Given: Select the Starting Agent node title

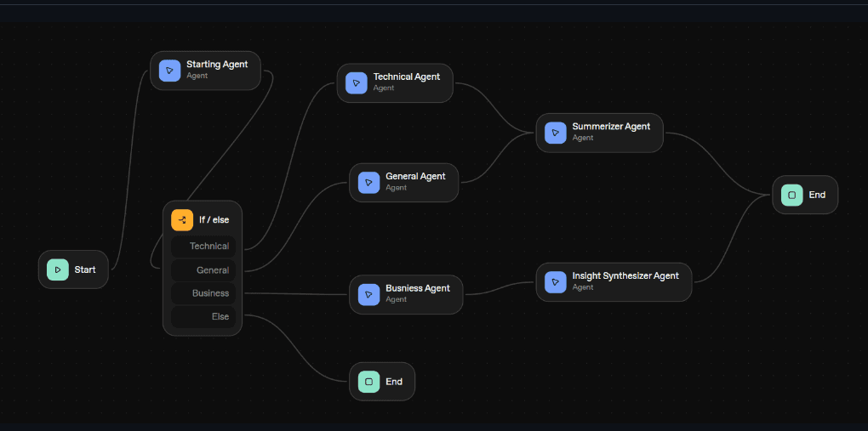Looking at the screenshot, I should (217, 64).
